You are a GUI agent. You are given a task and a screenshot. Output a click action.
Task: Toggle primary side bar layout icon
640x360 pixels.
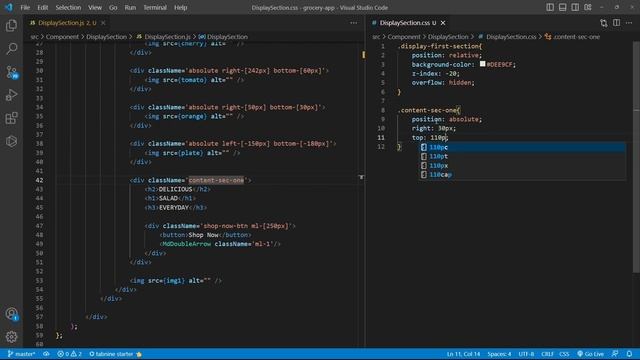click(x=550, y=7)
